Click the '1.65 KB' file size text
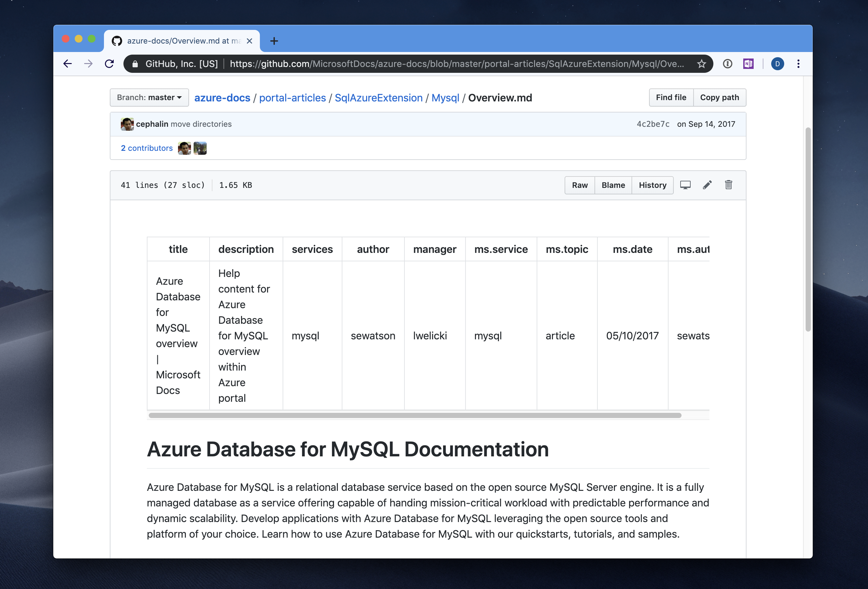Screen dimensions: 868x589 [x=236, y=185]
